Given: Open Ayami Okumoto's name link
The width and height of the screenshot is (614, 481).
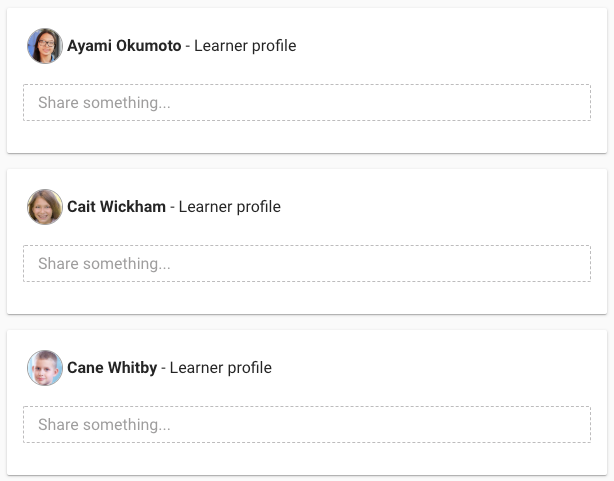Looking at the screenshot, I should (x=124, y=46).
